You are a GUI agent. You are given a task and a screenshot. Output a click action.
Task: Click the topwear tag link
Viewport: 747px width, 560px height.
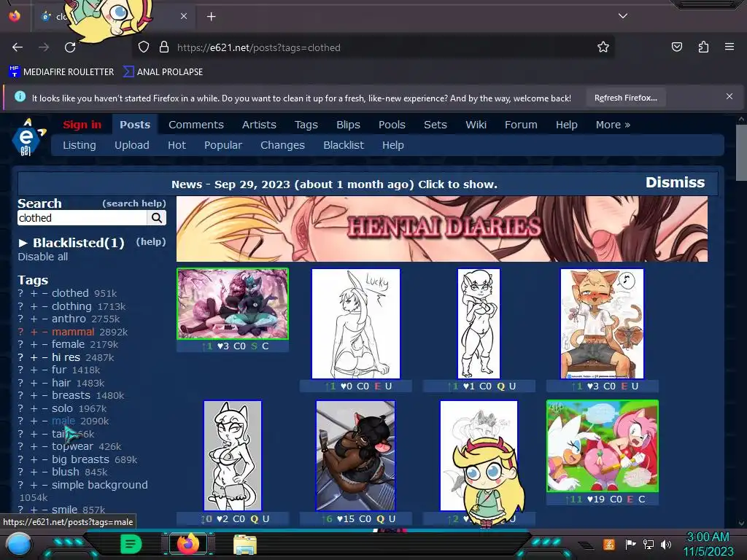click(72, 447)
